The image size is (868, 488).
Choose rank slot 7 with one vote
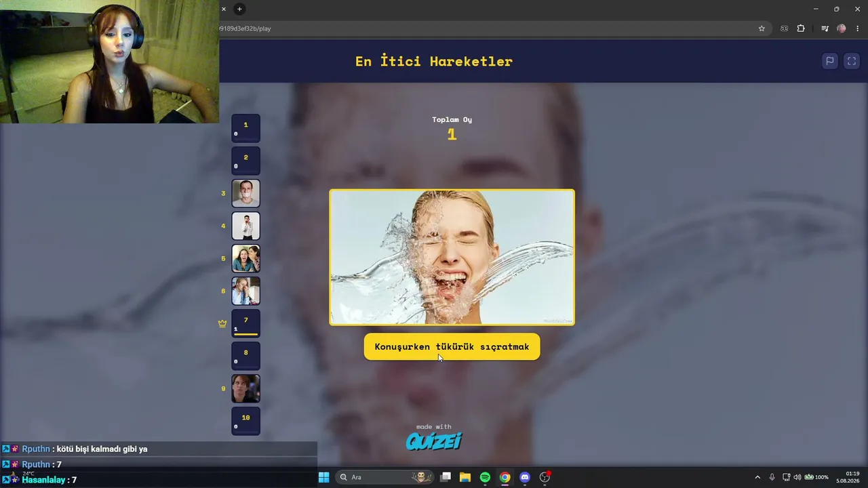245,323
